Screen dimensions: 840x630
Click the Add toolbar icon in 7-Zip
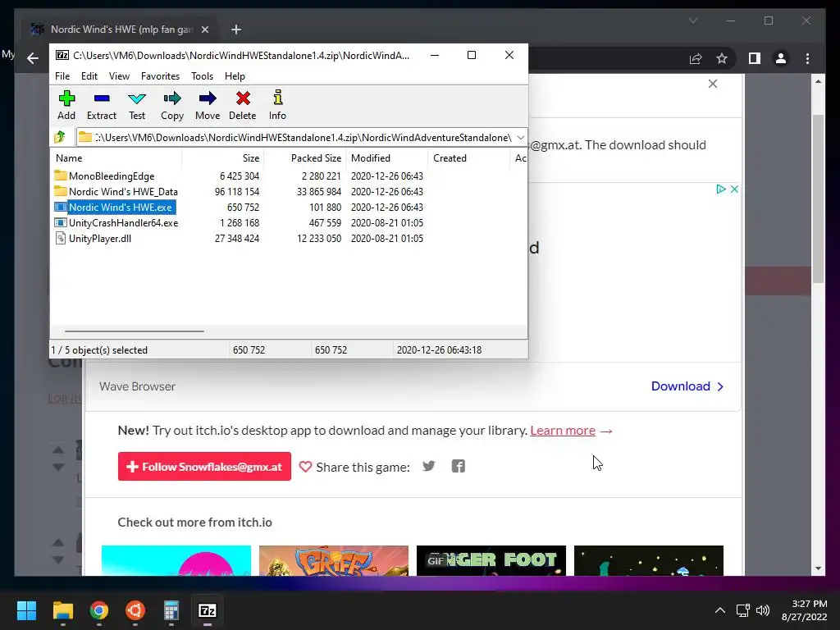tap(66, 105)
